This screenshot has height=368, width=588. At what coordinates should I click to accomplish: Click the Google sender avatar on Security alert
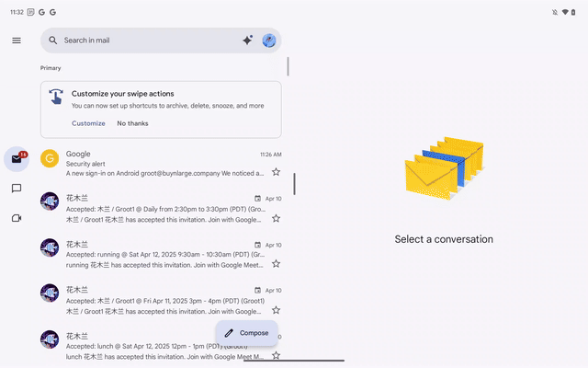point(51,159)
